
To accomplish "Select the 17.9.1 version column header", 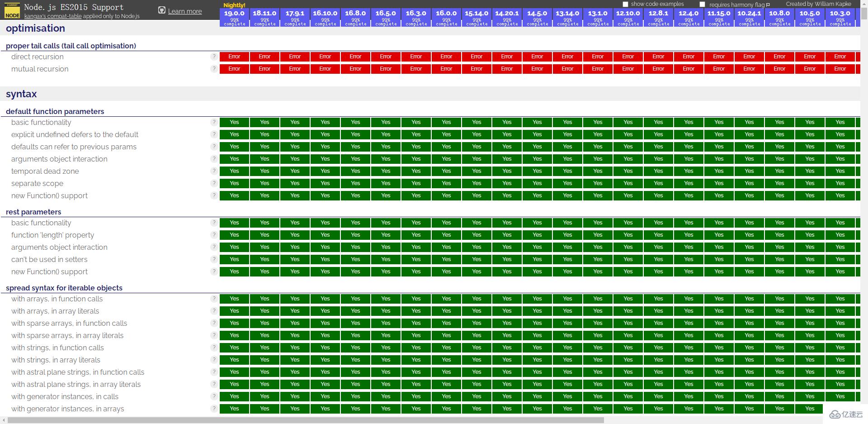I will click(295, 17).
